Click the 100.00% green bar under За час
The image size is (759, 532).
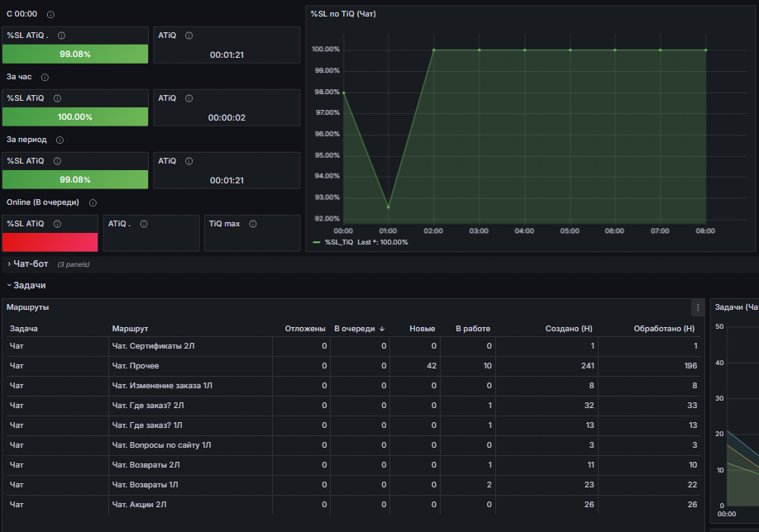coord(75,116)
